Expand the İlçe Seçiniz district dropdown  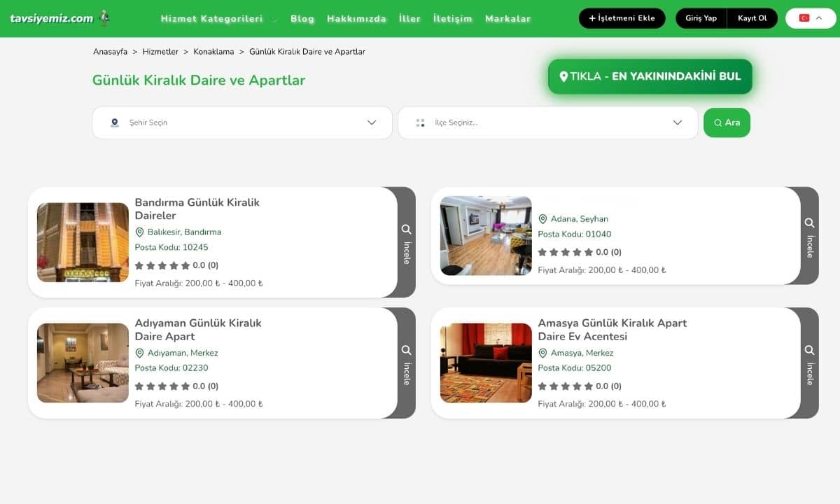click(x=547, y=122)
